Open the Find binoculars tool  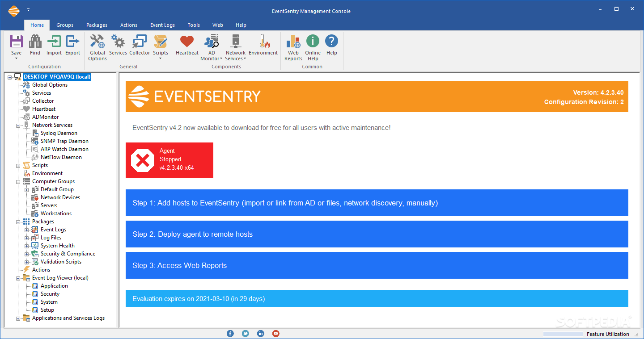(x=35, y=42)
